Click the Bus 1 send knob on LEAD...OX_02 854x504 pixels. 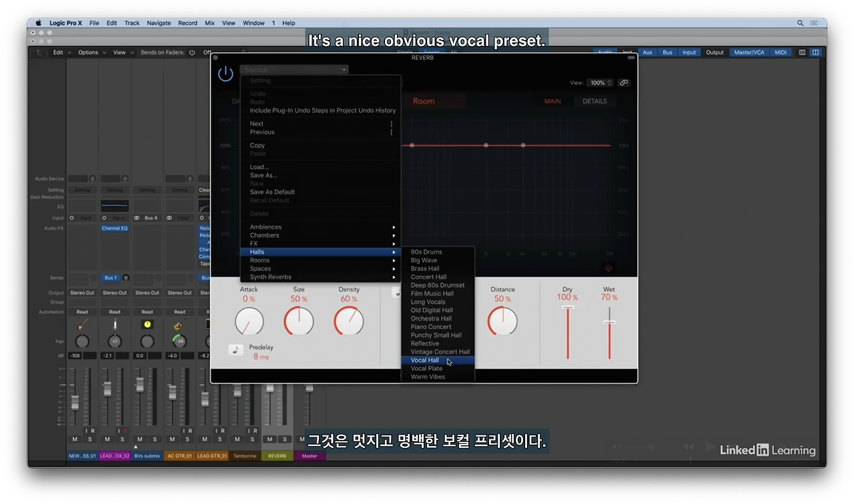tap(125, 277)
